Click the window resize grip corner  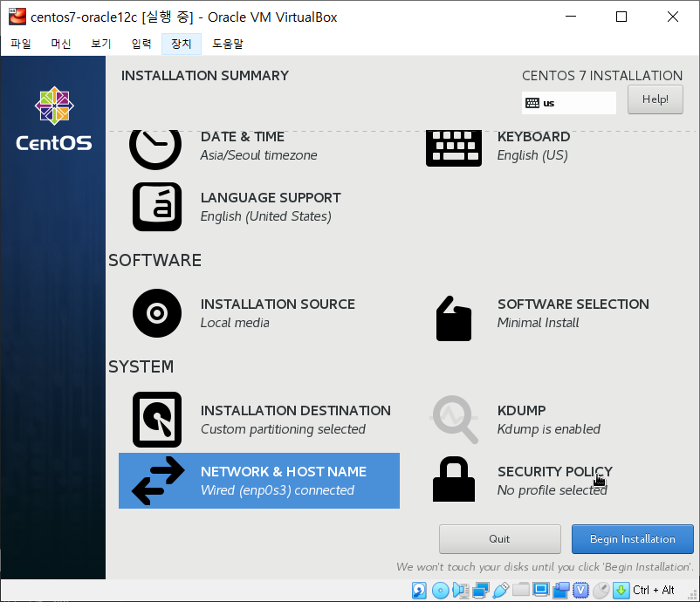[693, 595]
